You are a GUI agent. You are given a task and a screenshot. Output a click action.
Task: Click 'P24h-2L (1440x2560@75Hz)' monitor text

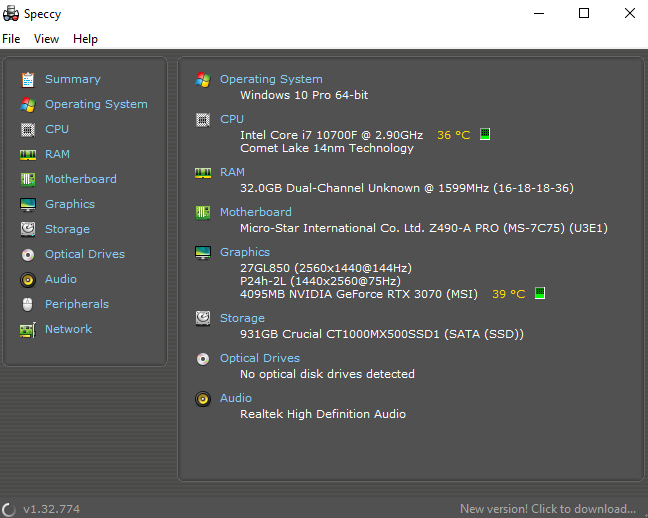point(320,281)
